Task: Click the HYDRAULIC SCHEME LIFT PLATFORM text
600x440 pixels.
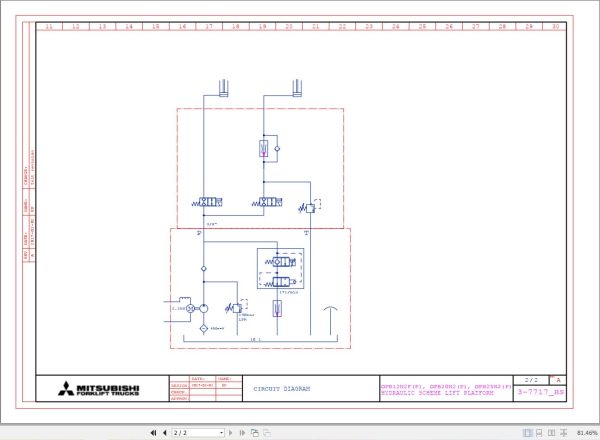Action: tap(437, 393)
